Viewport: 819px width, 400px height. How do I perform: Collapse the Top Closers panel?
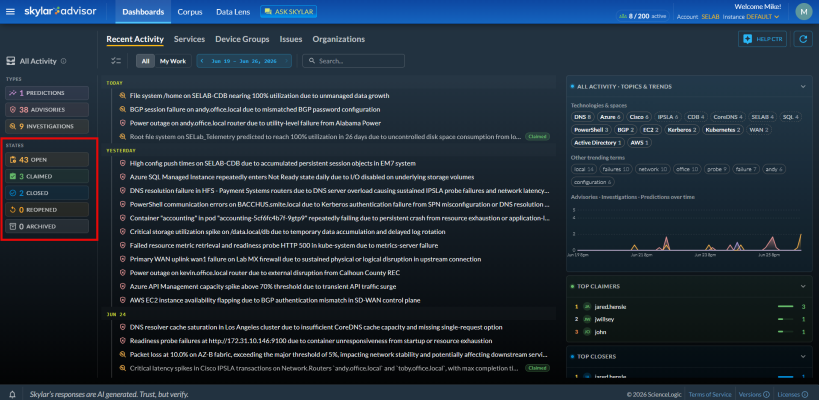click(803, 356)
